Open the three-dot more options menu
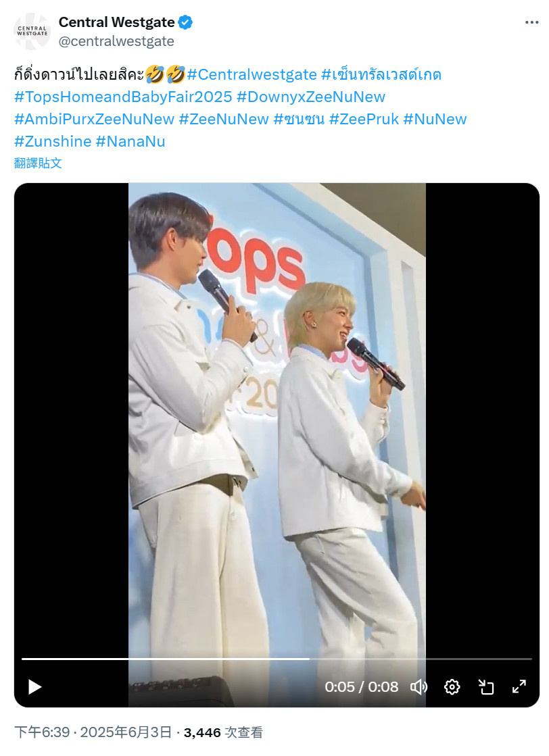The height and width of the screenshot is (756, 549). click(531, 22)
